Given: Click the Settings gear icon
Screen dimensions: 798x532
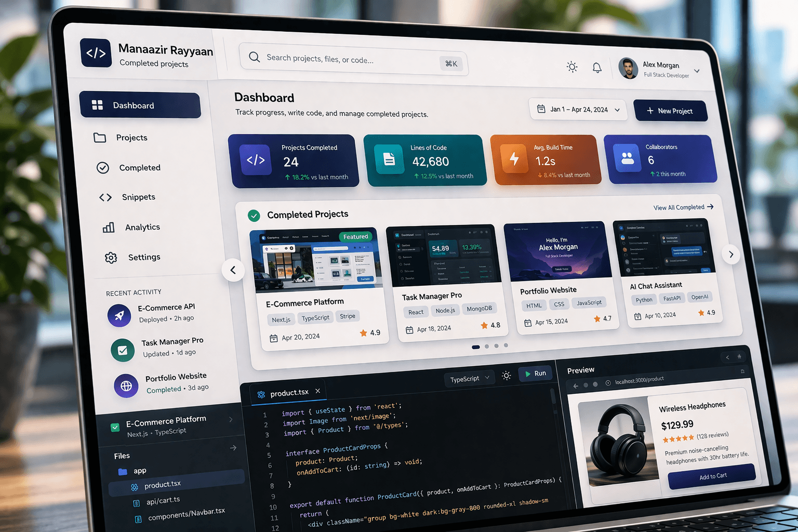Looking at the screenshot, I should pos(110,257).
